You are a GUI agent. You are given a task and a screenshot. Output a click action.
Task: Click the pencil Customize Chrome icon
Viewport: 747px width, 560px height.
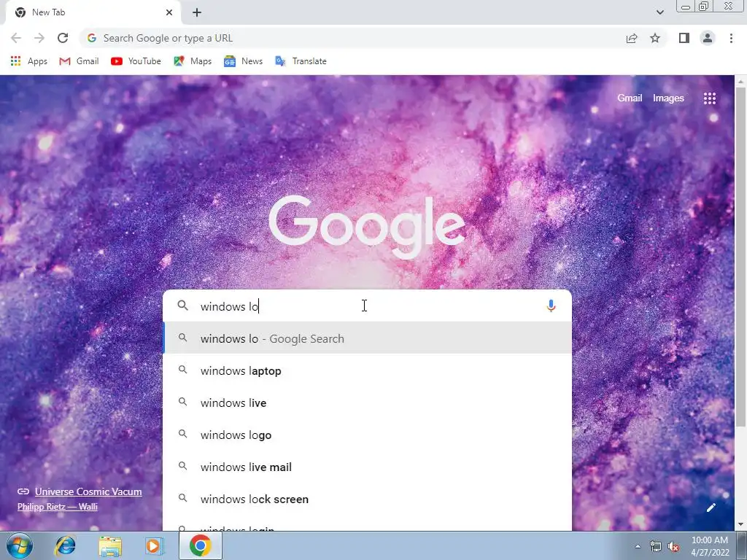(x=711, y=507)
